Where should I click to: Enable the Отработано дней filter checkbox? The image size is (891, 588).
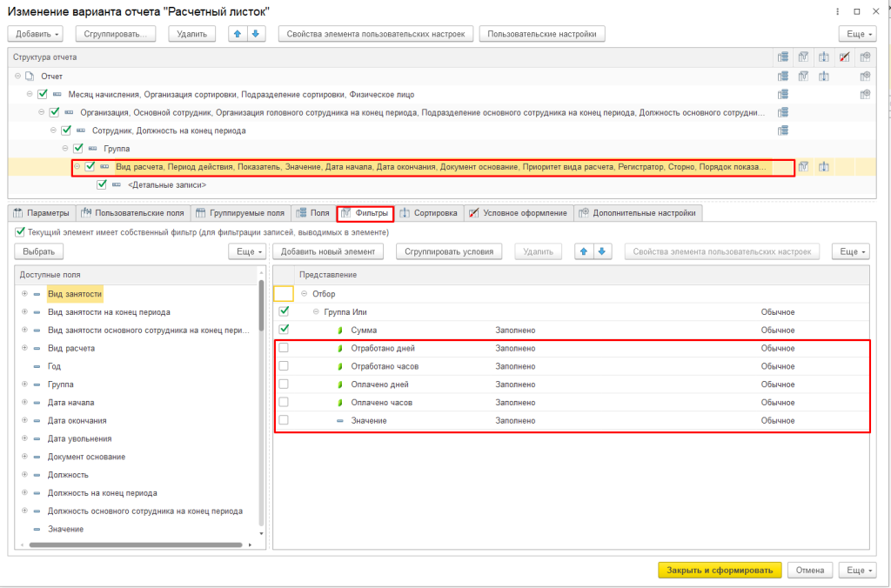(284, 348)
